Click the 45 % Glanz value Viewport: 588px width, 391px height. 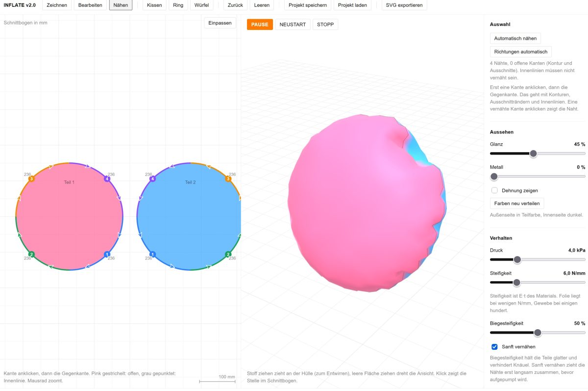pos(580,144)
